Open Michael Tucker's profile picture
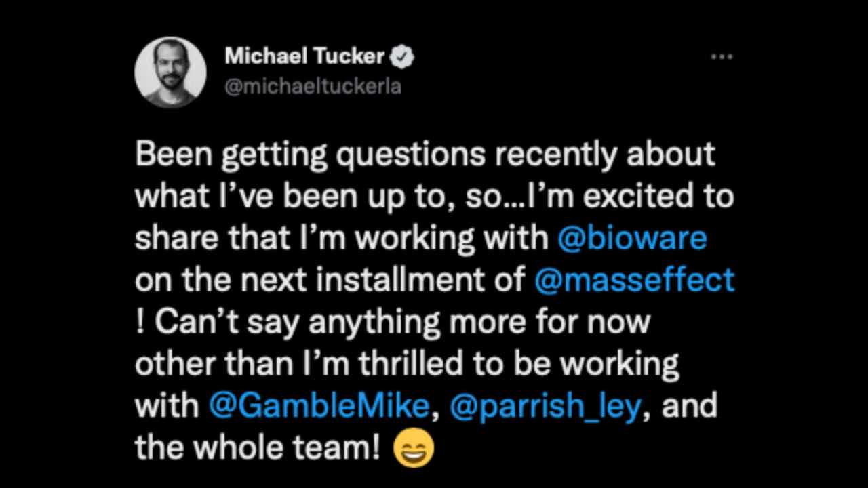Viewport: 868px width, 488px height. coord(170,73)
